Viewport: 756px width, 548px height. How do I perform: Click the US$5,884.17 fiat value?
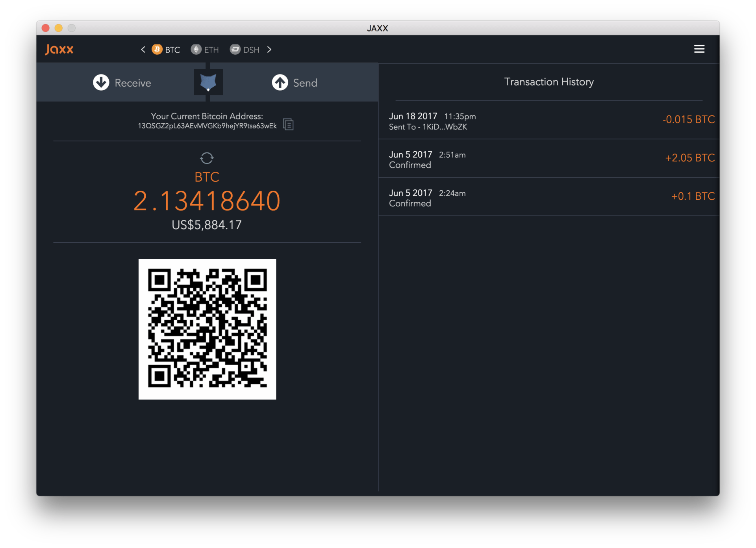click(x=207, y=225)
